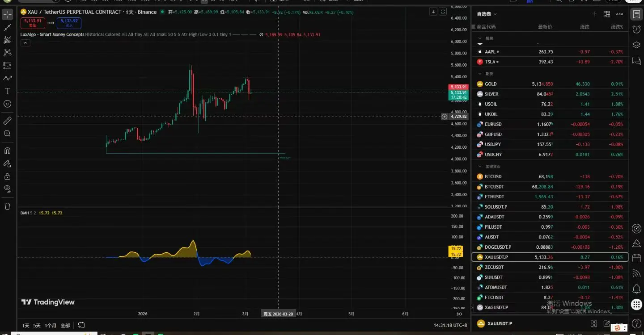Screen dimensions: 644x335
Task: Select DOGEUSDT.P in the watchlist
Action: (x=550, y=247)
